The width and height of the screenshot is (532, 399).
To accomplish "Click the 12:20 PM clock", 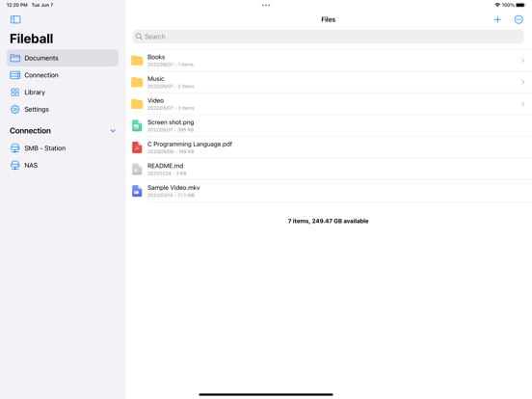I will click(x=17, y=5).
